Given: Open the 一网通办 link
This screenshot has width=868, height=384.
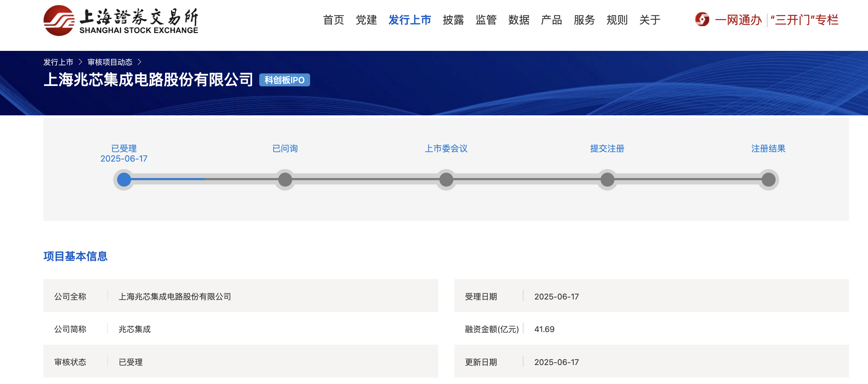Looking at the screenshot, I should [738, 20].
